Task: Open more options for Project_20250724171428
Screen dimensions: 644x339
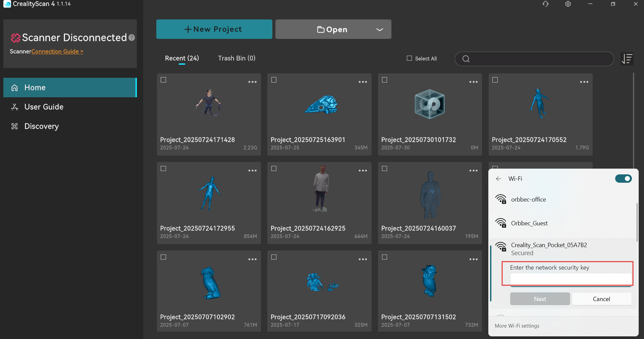Action: tap(252, 82)
